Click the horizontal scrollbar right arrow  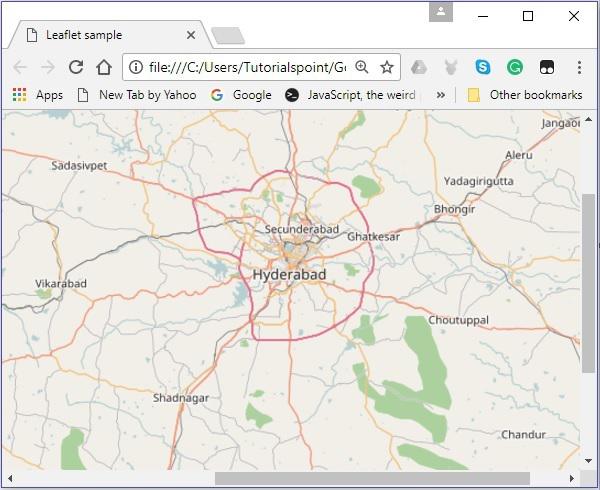pyautogui.click(x=572, y=479)
